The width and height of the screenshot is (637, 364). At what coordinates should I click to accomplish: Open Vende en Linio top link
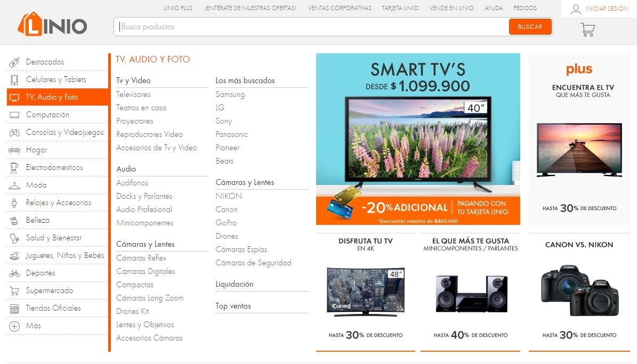click(x=451, y=8)
